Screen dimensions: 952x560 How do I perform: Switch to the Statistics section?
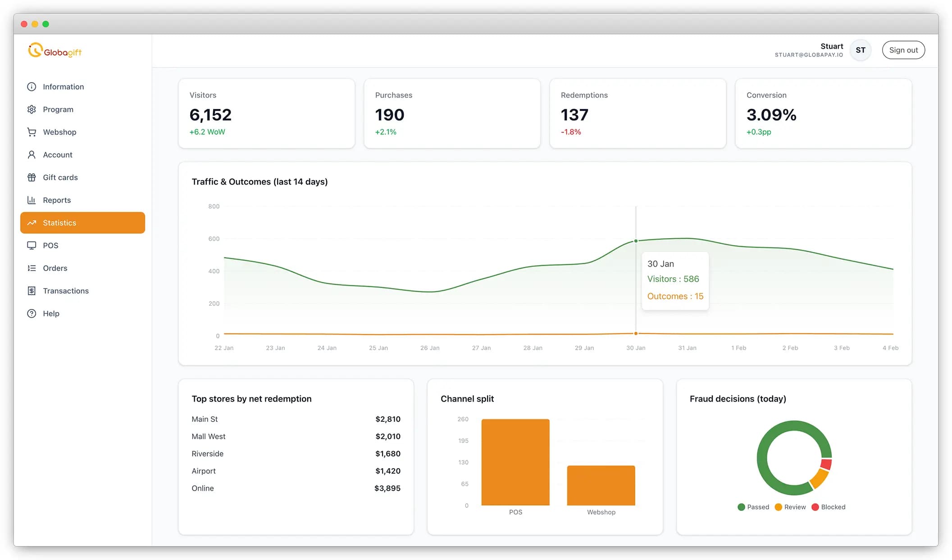pos(59,222)
